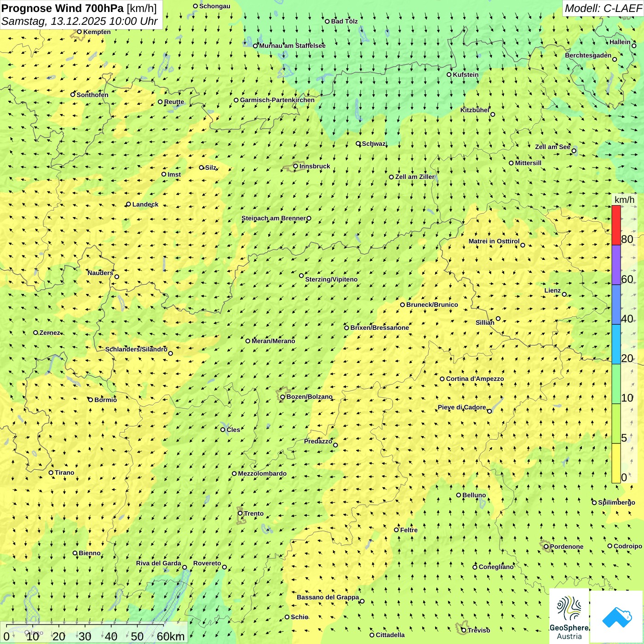This screenshot has width=644, height=644.
Task: Click the "Modell: C-LAEF" label
Action: coord(603,8)
